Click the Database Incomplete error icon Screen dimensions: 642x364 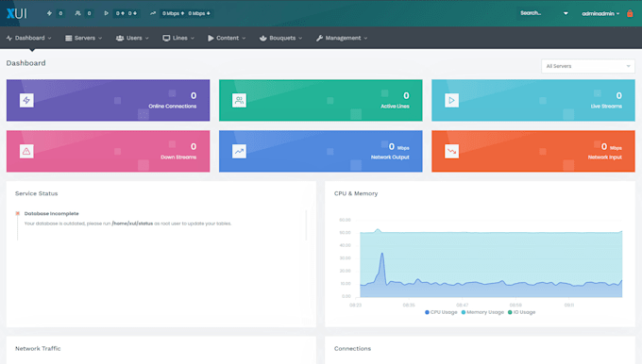pos(18,213)
